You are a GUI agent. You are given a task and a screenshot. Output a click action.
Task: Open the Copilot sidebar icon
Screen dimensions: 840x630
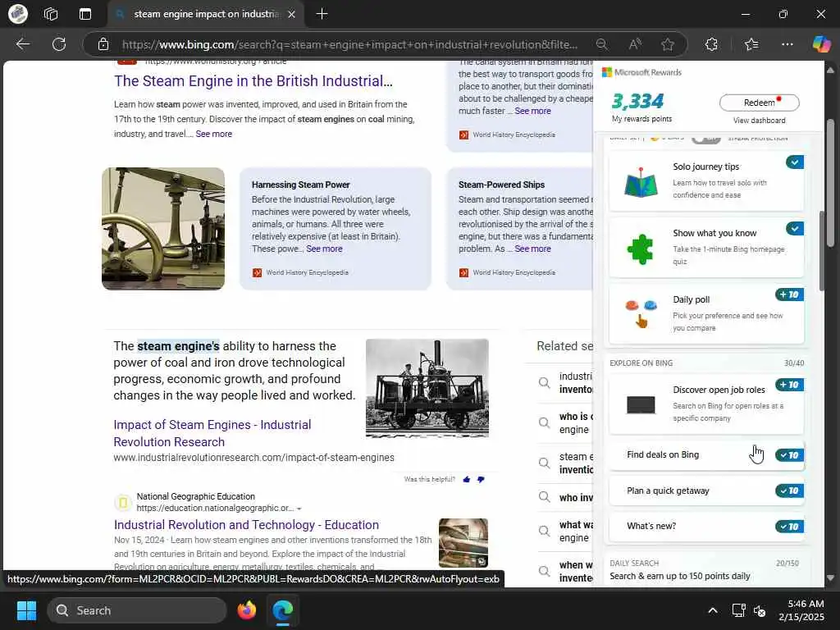point(821,44)
